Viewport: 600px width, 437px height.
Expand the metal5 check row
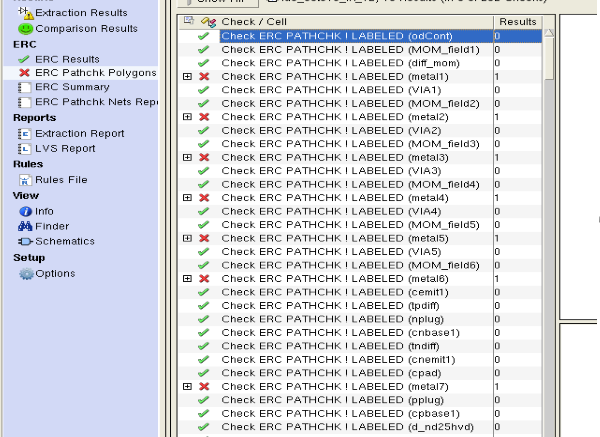[x=187, y=238]
